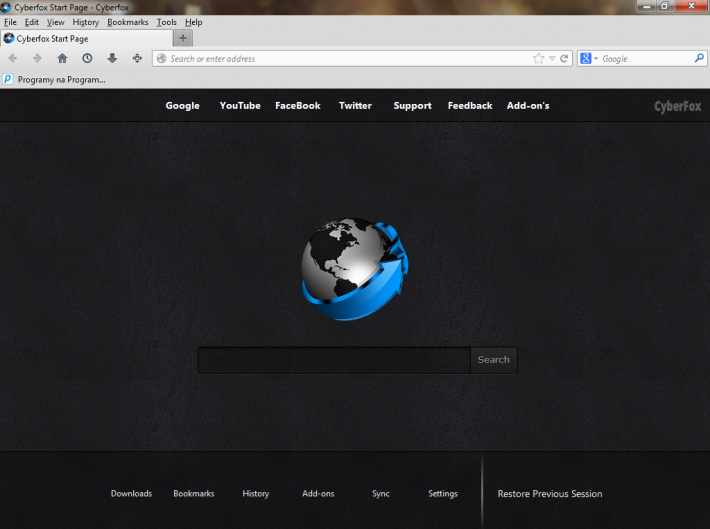Open the Edit menu

(32, 22)
